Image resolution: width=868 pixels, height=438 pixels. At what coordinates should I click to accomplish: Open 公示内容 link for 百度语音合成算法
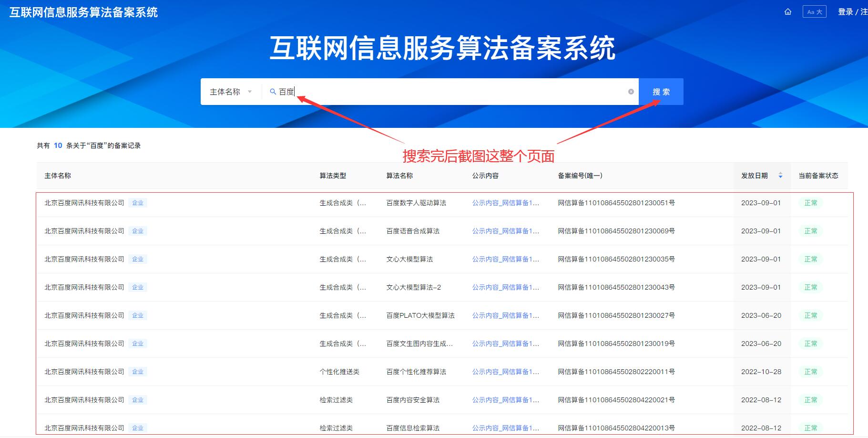[x=506, y=231]
